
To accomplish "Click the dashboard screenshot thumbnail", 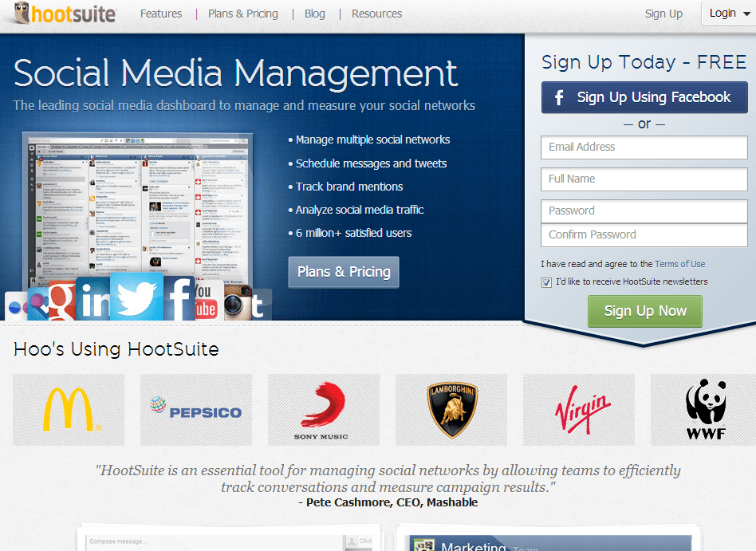I will (x=139, y=208).
